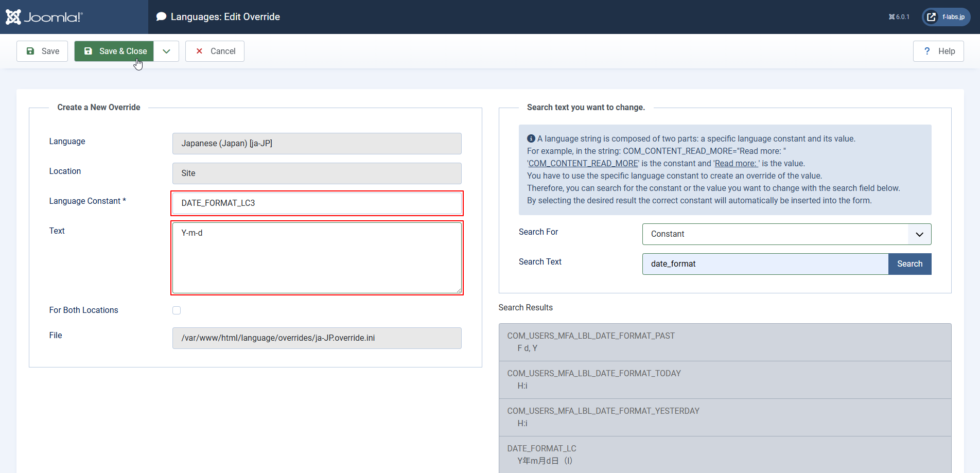The image size is (980, 473).
Task: Click into the Language Constant field
Action: point(317,203)
